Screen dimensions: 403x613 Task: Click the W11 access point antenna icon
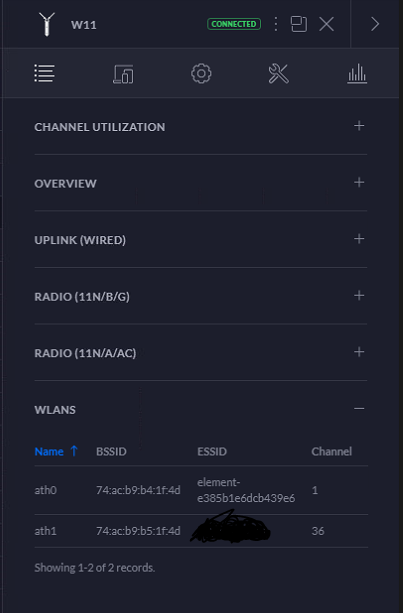click(x=47, y=24)
